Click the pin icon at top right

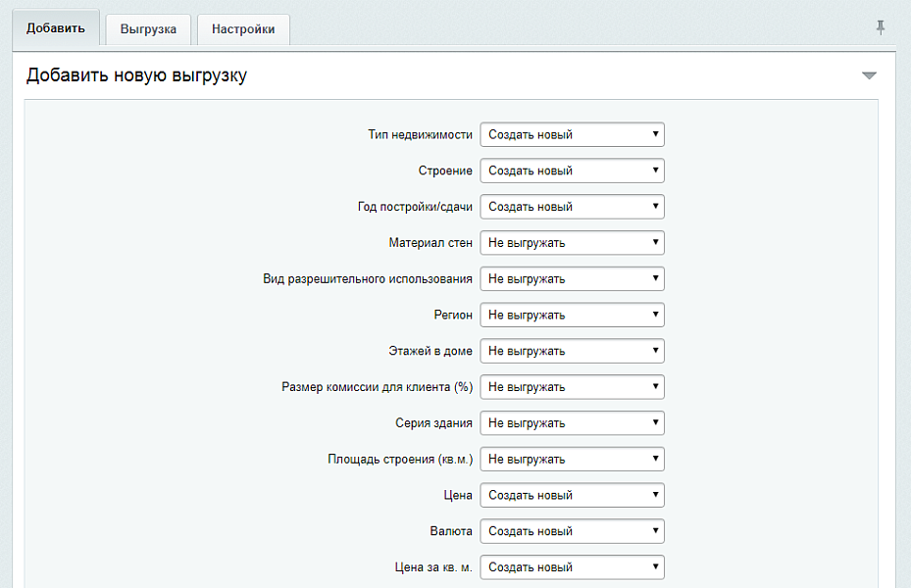click(x=880, y=28)
